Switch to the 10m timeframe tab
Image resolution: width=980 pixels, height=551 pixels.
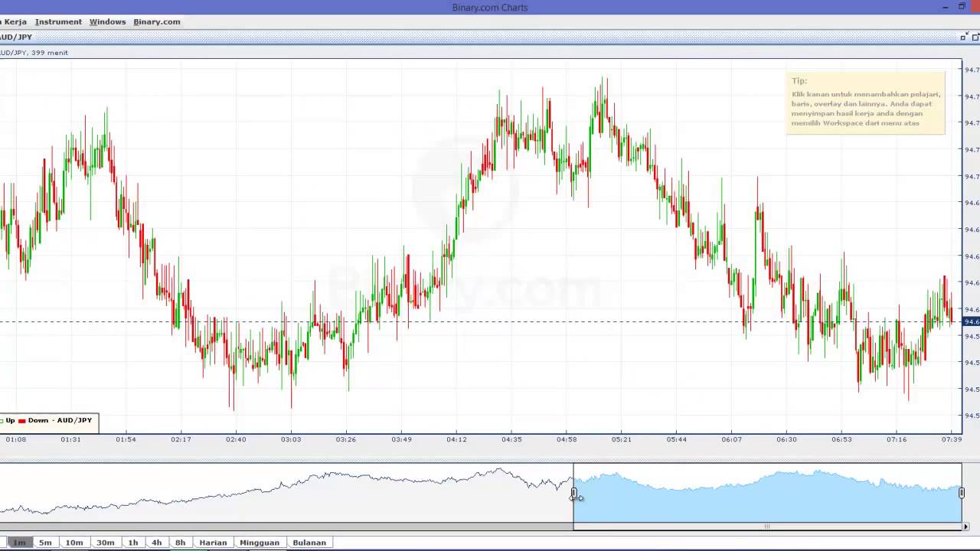74,543
